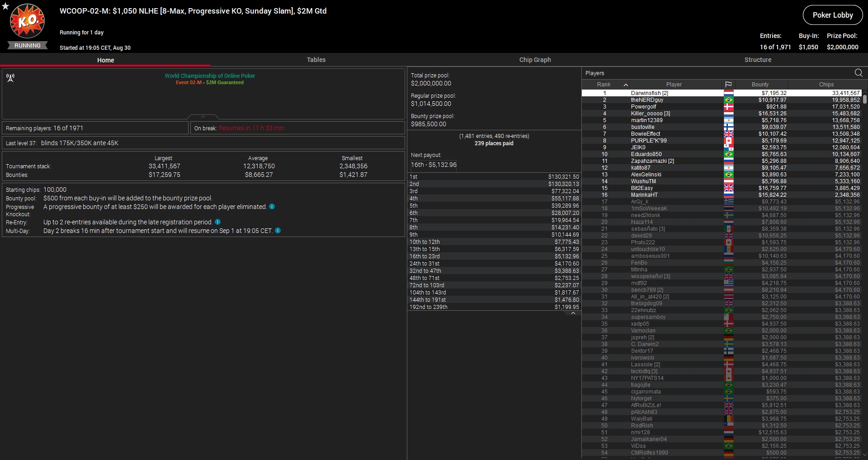This screenshot has height=460, width=868.
Task: Open the Chip Graph tab
Action: click(x=535, y=60)
